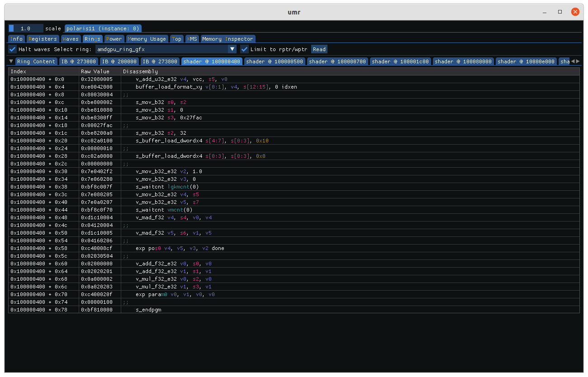
Task: Select the shader @ 100080000 tab
Action: [463, 61]
